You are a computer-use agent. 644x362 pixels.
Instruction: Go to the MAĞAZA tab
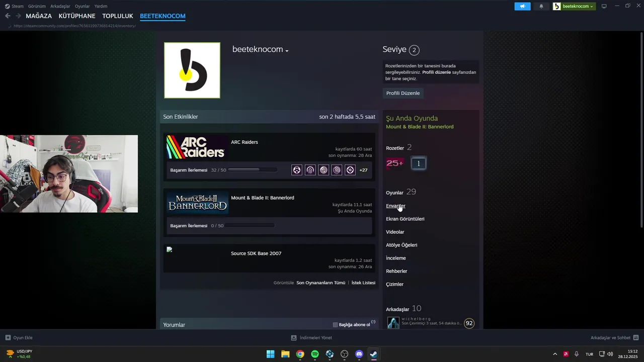tap(39, 16)
